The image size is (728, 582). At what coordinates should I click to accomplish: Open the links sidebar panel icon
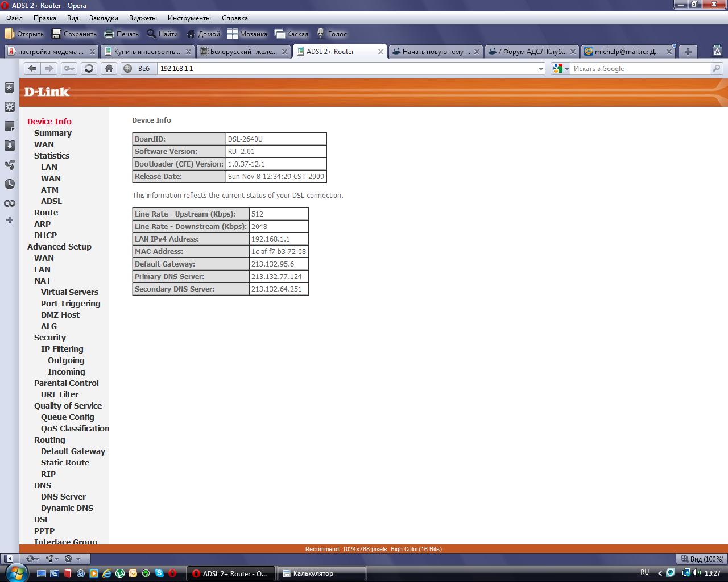pos(10,203)
